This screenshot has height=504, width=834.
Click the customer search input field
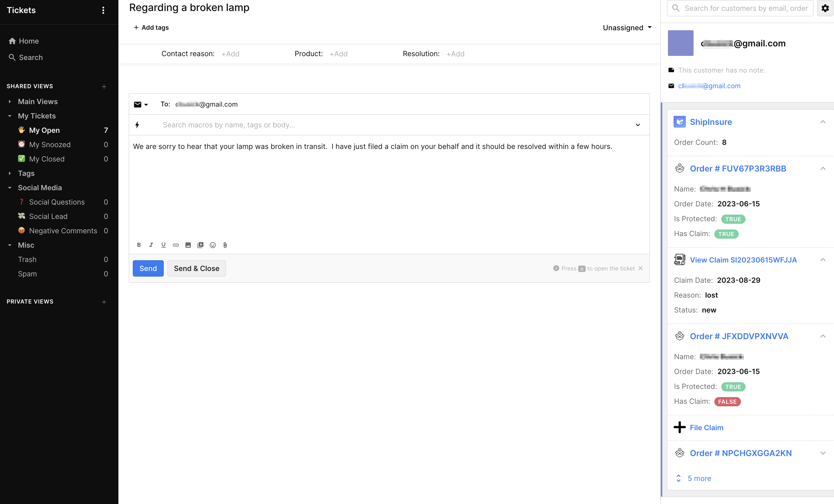click(745, 8)
